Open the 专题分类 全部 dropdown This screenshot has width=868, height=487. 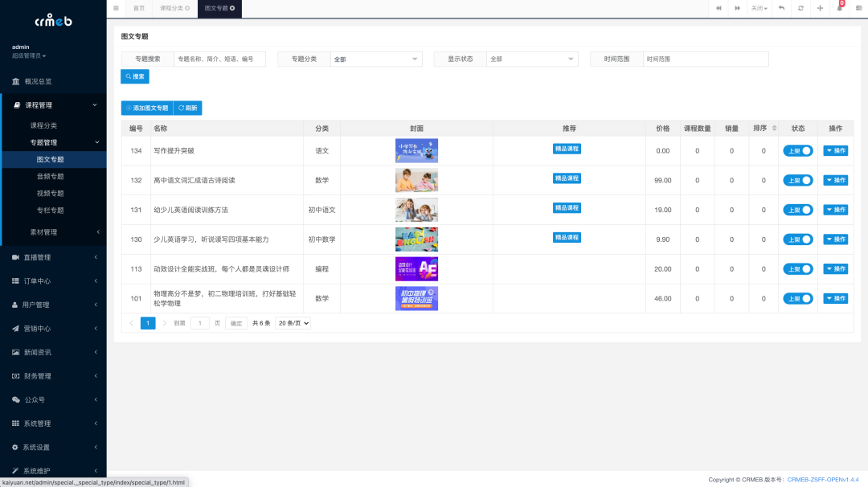[x=376, y=59]
